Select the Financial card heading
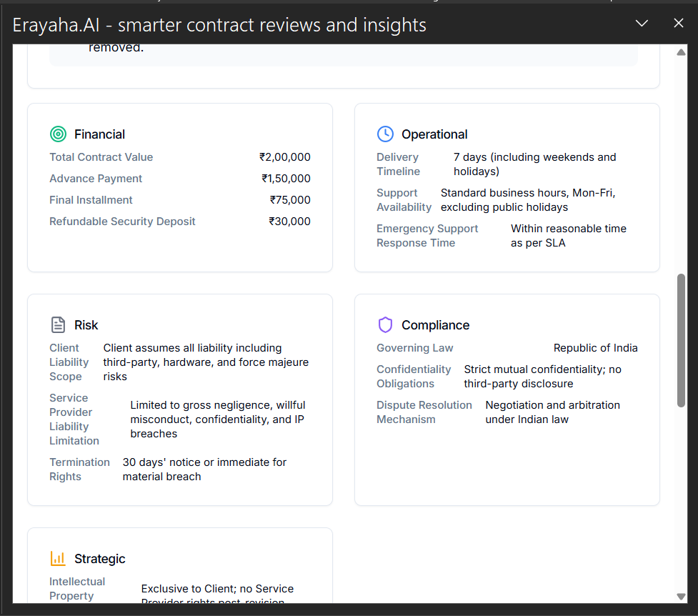The height and width of the screenshot is (616, 698). pyautogui.click(x=99, y=134)
